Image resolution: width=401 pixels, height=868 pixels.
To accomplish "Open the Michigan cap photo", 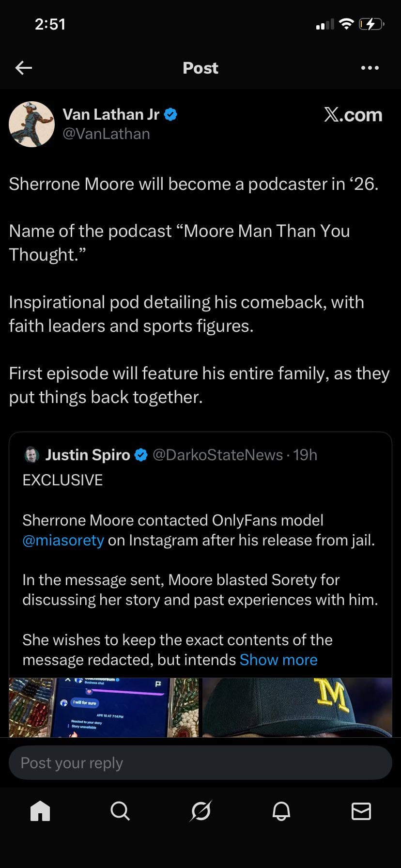I will (297, 708).
